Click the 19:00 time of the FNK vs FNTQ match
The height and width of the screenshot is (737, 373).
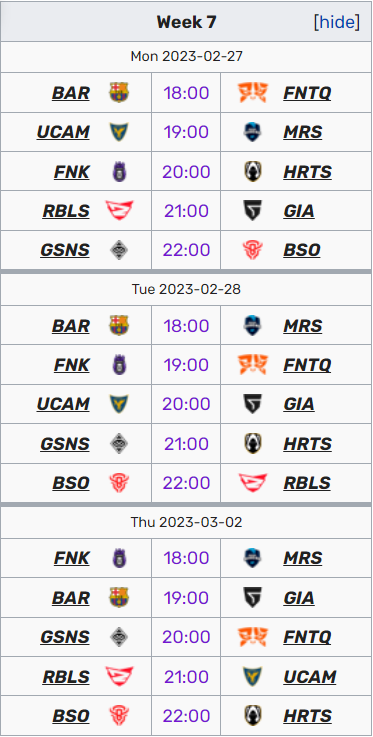click(186, 365)
